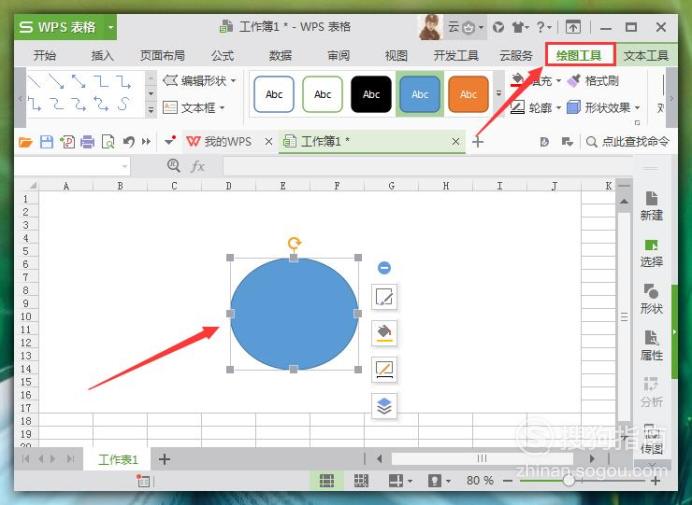This screenshot has height=505, width=692.
Task: Click floating shape style brush icon
Action: [384, 297]
